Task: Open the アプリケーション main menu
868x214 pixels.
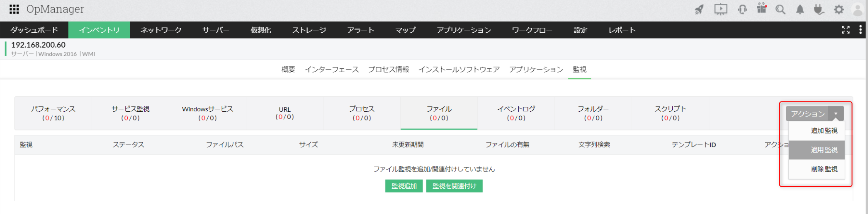Action: [x=464, y=30]
